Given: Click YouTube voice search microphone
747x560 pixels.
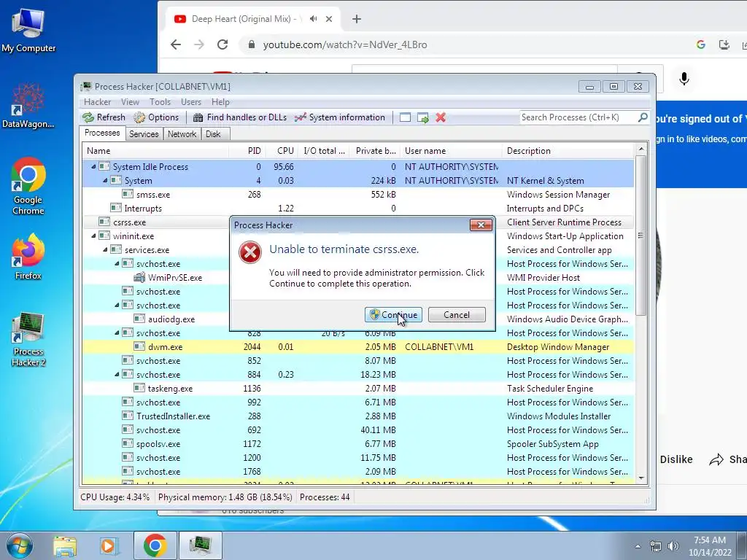Looking at the screenshot, I should tap(684, 79).
